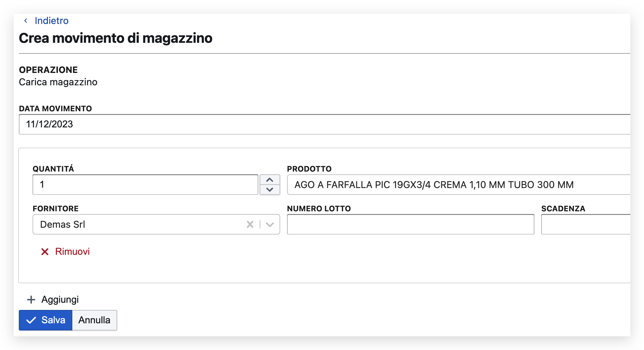Decrease quantity with the down stepper arrow

(270, 189)
